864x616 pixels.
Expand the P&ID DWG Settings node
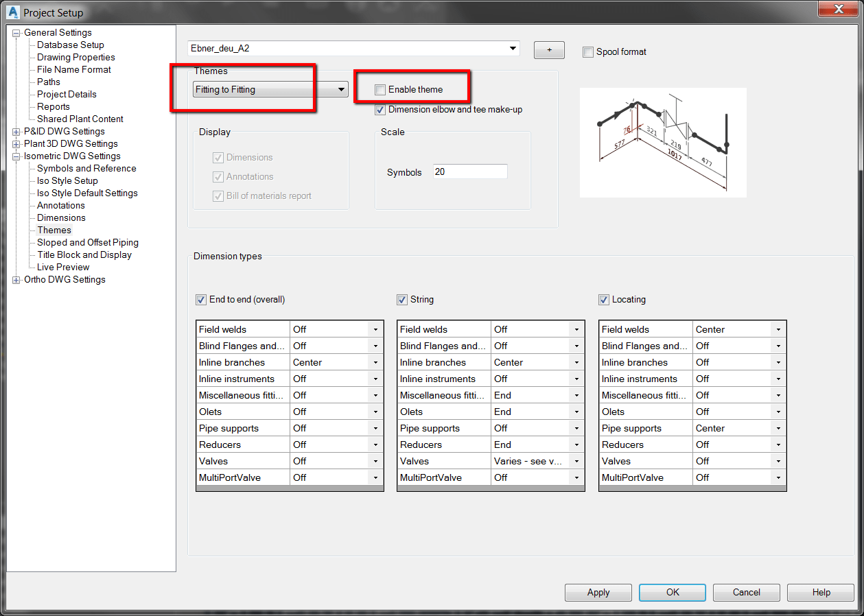pyautogui.click(x=16, y=132)
